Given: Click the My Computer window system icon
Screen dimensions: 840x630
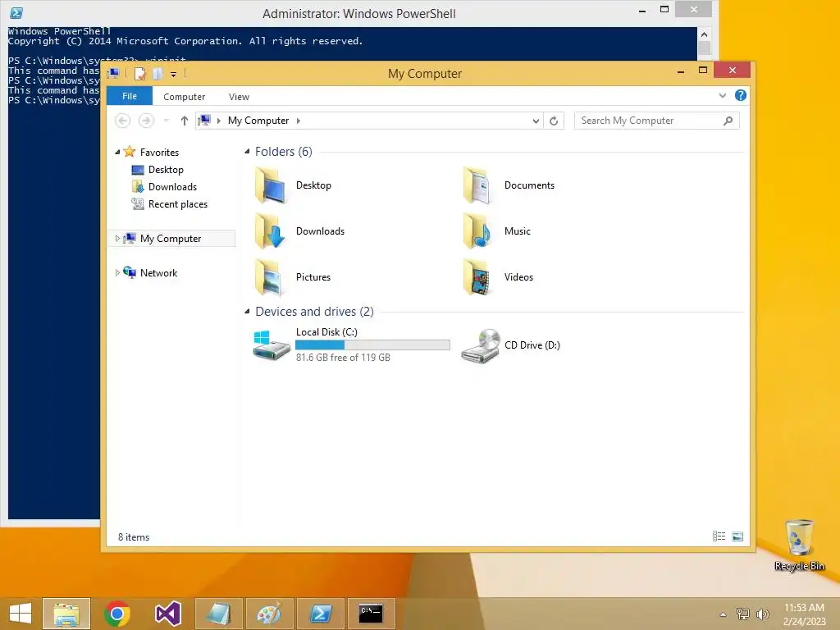Looking at the screenshot, I should [113, 73].
